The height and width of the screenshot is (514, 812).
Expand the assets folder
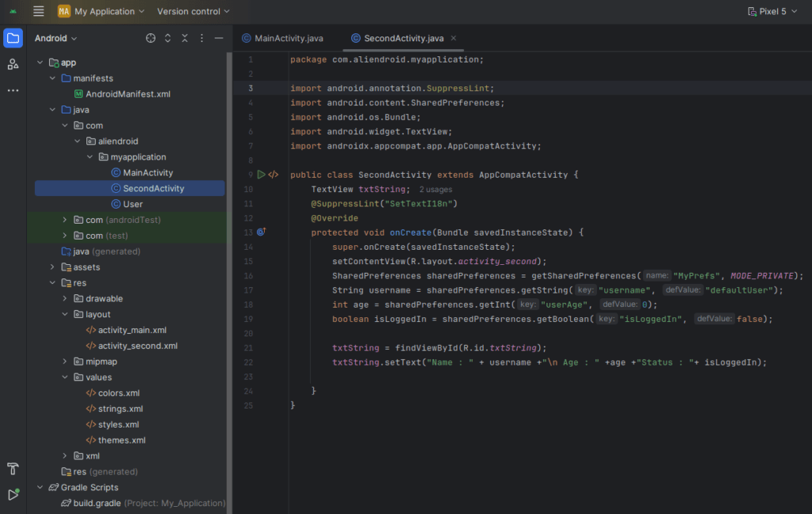click(x=52, y=267)
